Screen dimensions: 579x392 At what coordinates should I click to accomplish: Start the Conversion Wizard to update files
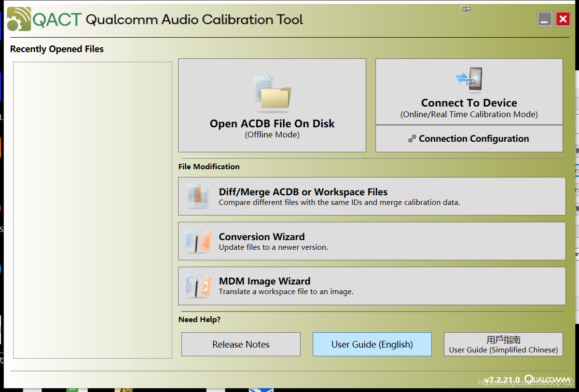372,241
